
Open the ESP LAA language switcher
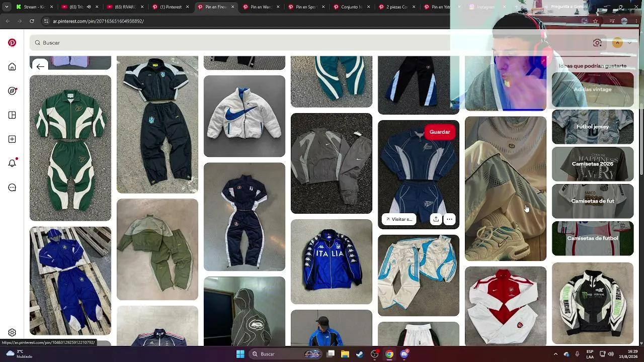590,354
